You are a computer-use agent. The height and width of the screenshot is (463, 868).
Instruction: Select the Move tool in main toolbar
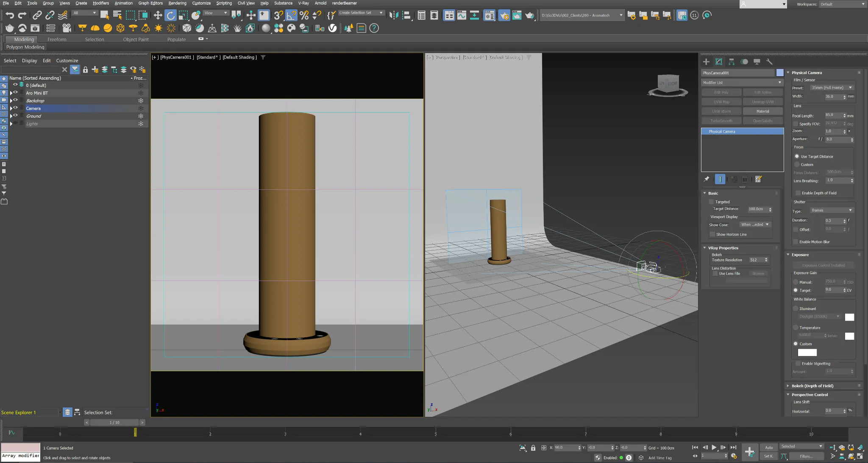(158, 16)
